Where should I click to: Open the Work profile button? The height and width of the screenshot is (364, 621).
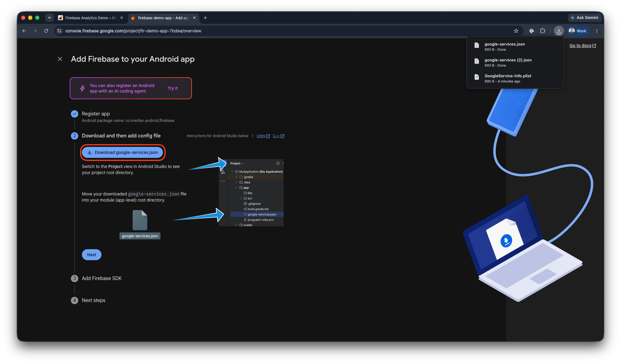[x=578, y=31]
